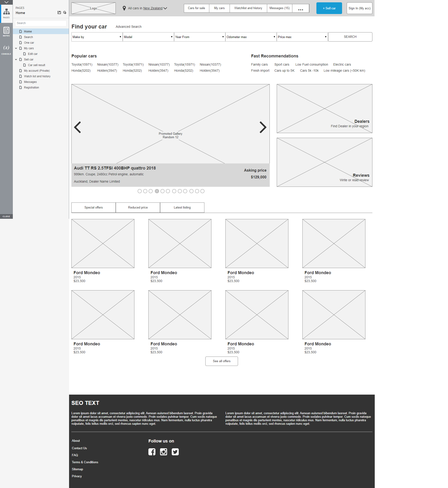This screenshot has height=488, width=448.
Task: Open the Make by dropdown
Action: [97, 37]
